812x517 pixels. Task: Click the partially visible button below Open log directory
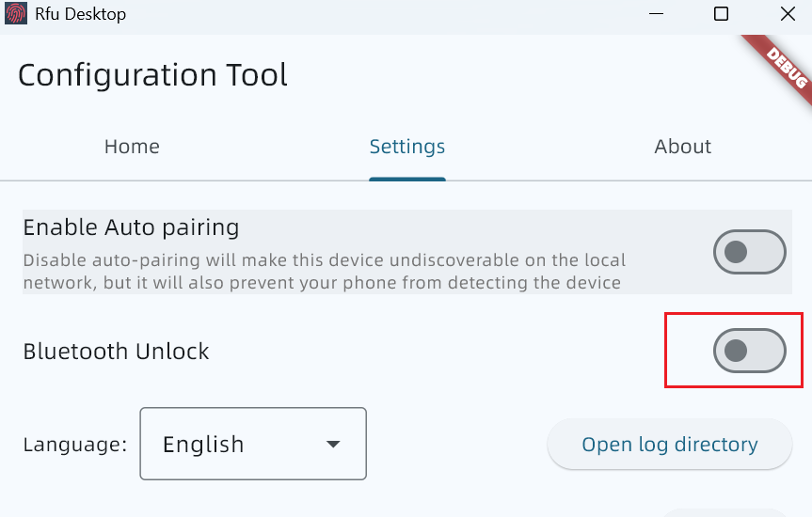[724, 512]
